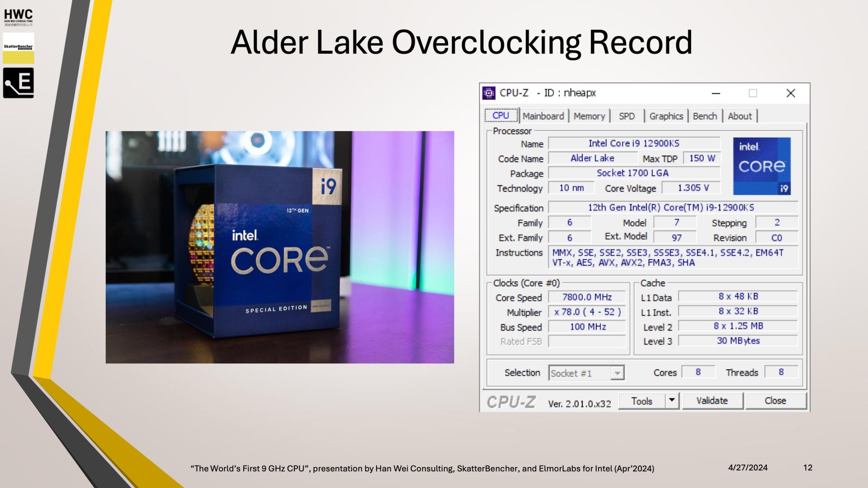This screenshot has width=868, height=488.
Task: Click the Intel Core i9 badge in CPU-Z
Action: 762,166
